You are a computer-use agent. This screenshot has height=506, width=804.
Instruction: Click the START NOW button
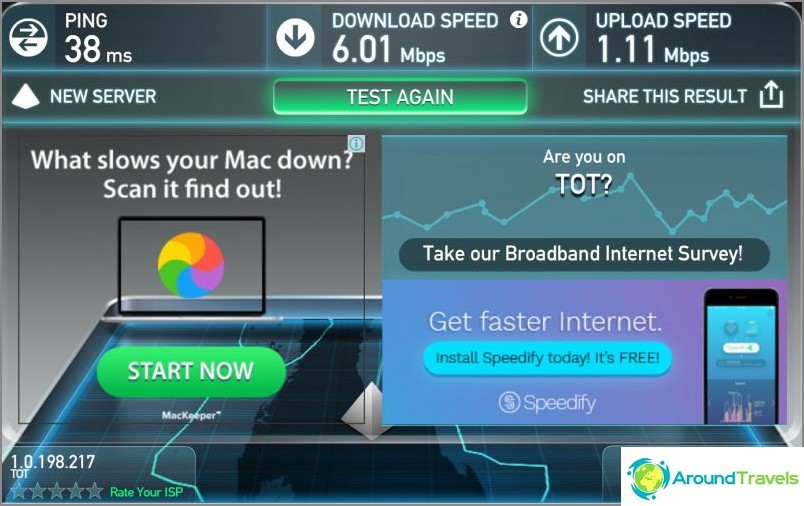point(191,371)
